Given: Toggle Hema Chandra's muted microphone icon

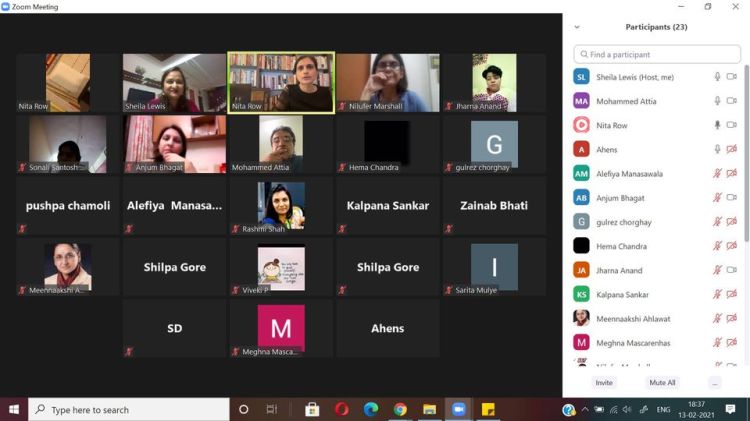Looking at the screenshot, I should [x=717, y=246].
